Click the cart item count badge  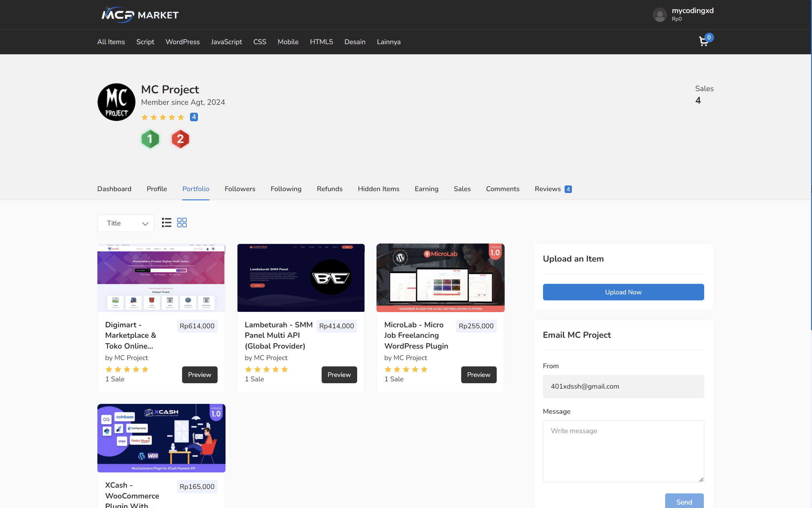[x=709, y=38]
